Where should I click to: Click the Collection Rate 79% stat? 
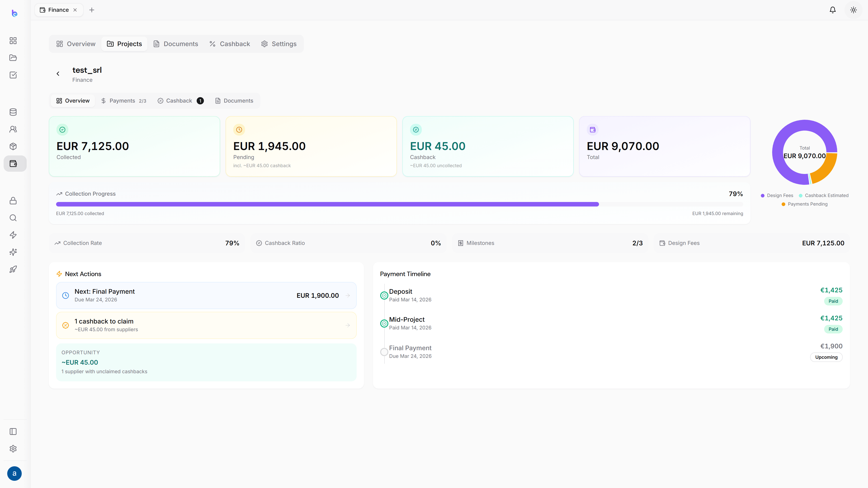click(147, 243)
